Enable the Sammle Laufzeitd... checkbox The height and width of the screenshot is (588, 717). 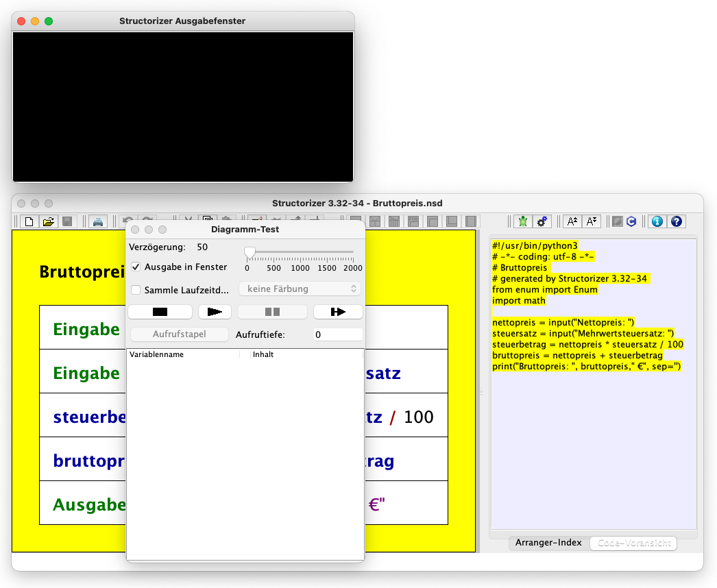coord(136,290)
